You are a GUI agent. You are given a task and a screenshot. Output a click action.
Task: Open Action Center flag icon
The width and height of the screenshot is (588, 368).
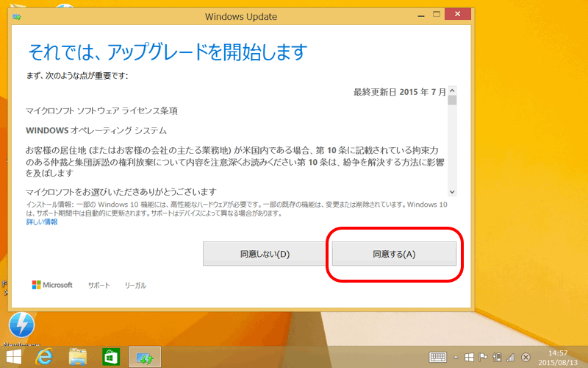[x=484, y=357]
